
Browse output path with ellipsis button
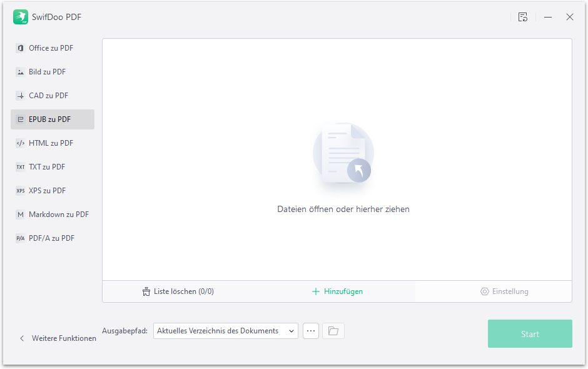311,331
